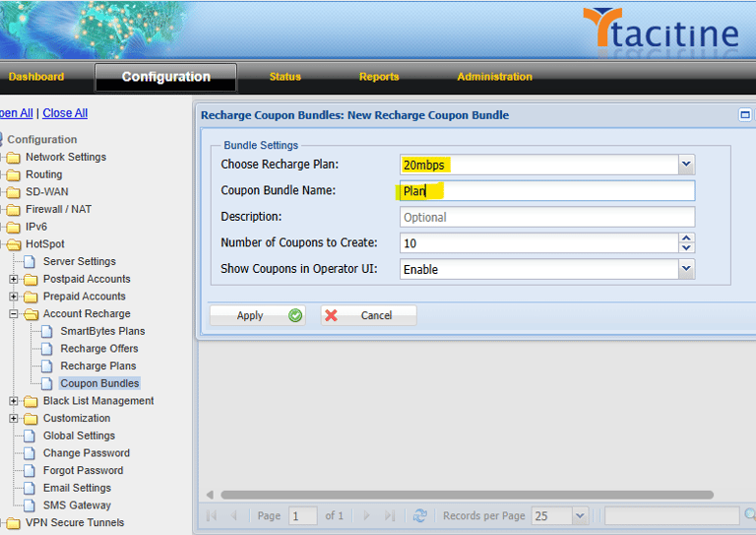The image size is (756, 535).
Task: Click the Server Settings page icon
Action: (x=30, y=261)
